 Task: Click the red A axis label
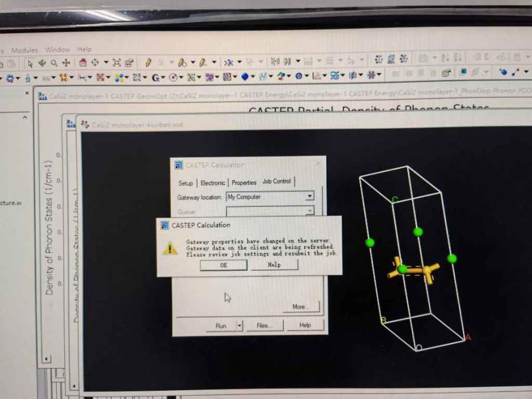[x=468, y=337]
